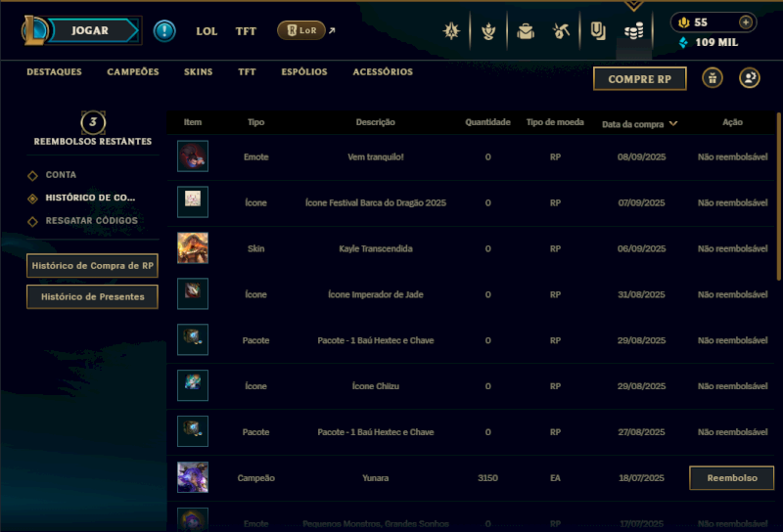Screen dimensions: 783x532
Task: Open the account person icon beside gift icon
Action: click(749, 78)
